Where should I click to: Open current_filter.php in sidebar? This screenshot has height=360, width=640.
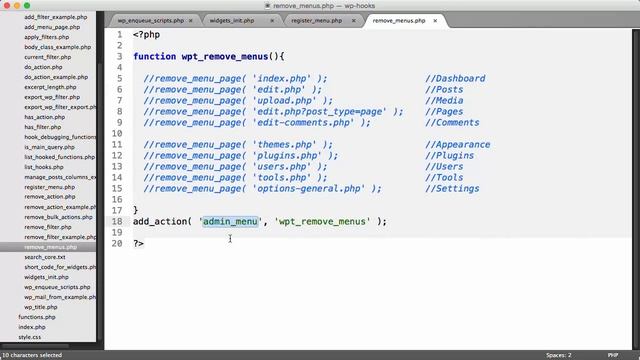pos(47,57)
